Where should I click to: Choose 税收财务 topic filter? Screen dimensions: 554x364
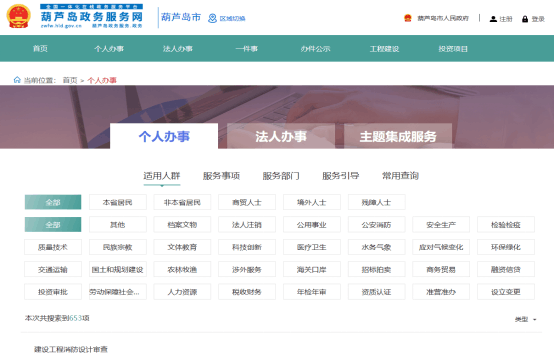click(x=247, y=292)
